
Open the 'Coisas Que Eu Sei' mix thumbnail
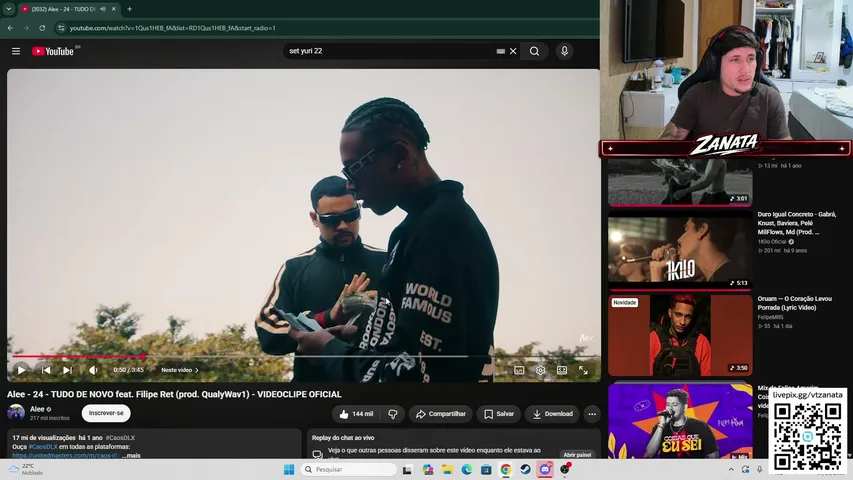click(680, 421)
